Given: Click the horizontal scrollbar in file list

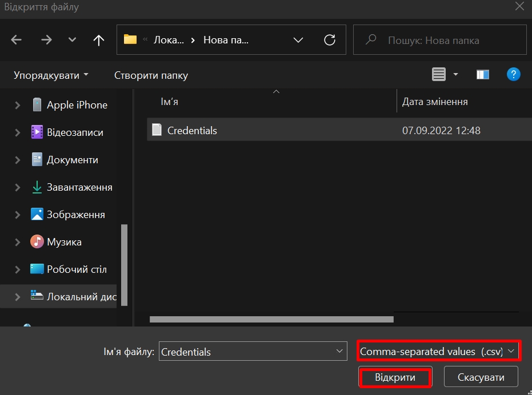Looking at the screenshot, I should 271,319.
